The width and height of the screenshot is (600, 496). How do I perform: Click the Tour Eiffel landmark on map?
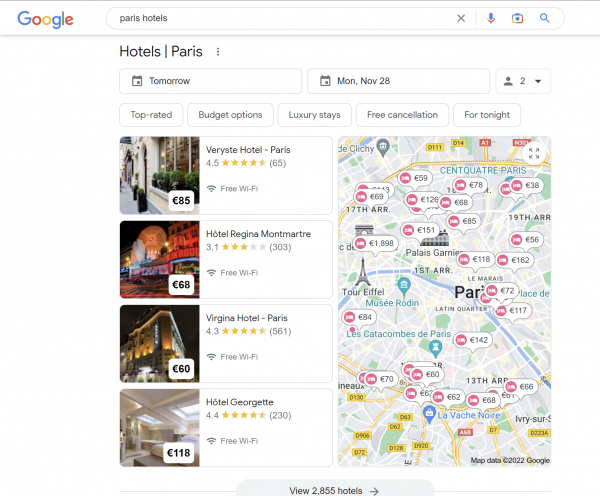pyautogui.click(x=363, y=272)
